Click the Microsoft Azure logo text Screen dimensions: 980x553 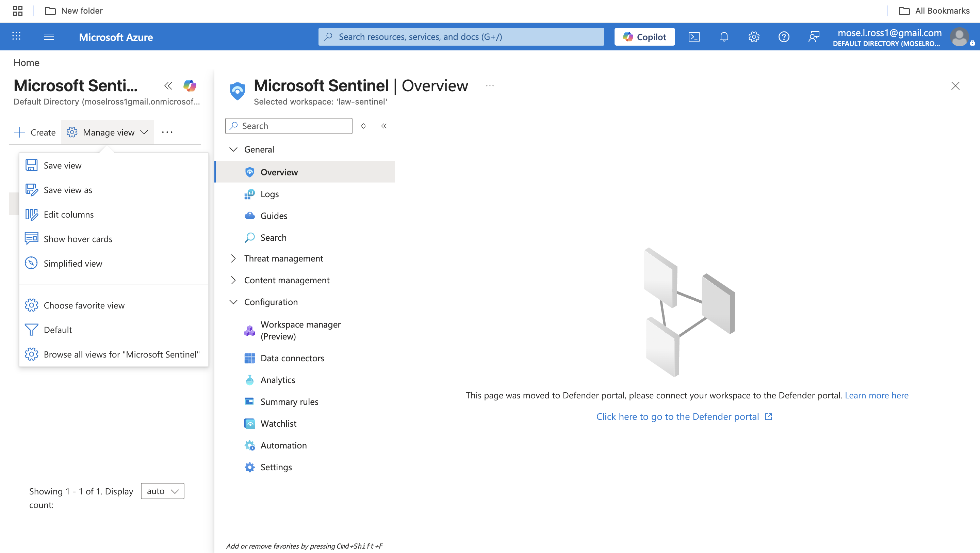click(x=116, y=37)
